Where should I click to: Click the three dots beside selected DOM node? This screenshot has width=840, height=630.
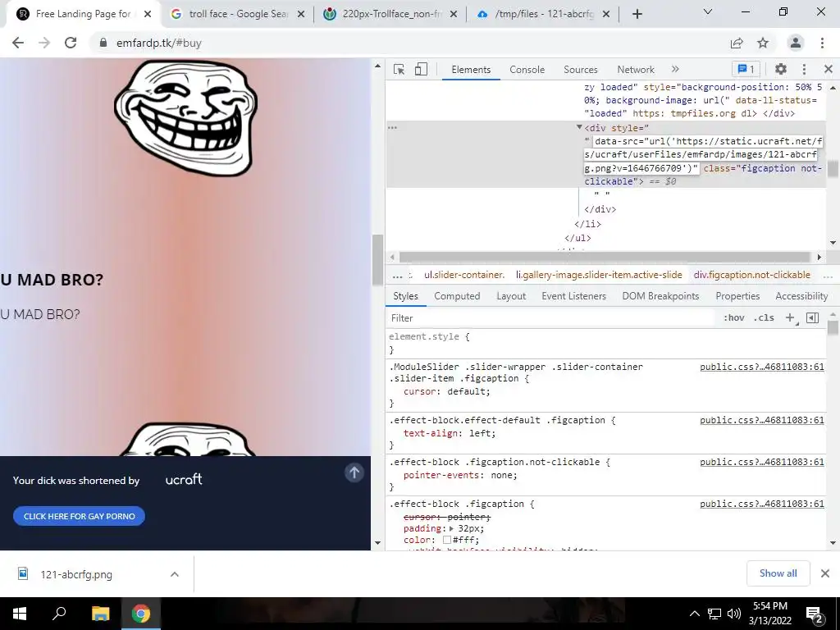click(393, 127)
